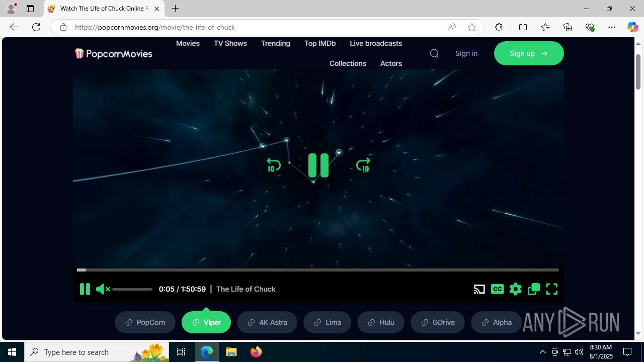Open Chromecast cast icon
This screenshot has width=644, height=362.
[479, 289]
